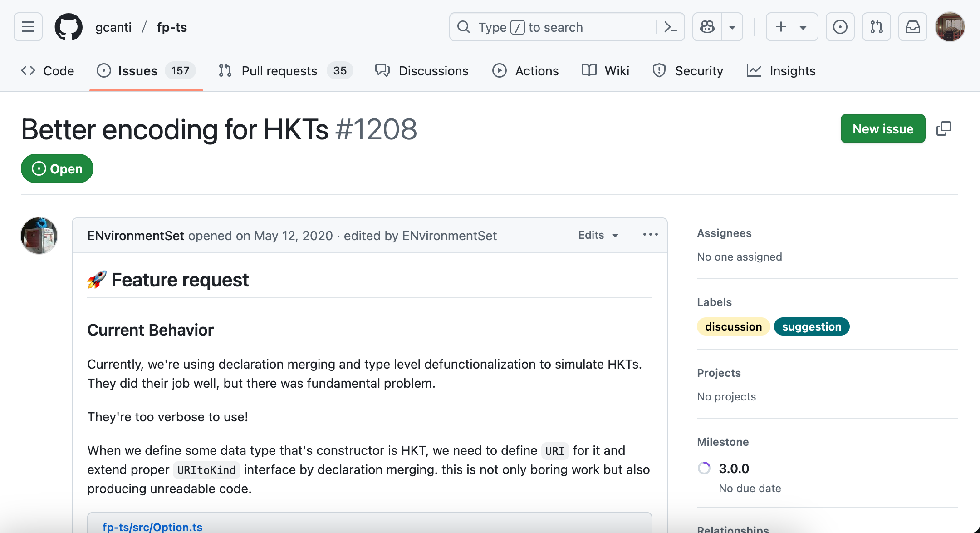Screen dimensions: 980x533
Task: Open the three-dot comment options menu
Action: [x=650, y=235]
